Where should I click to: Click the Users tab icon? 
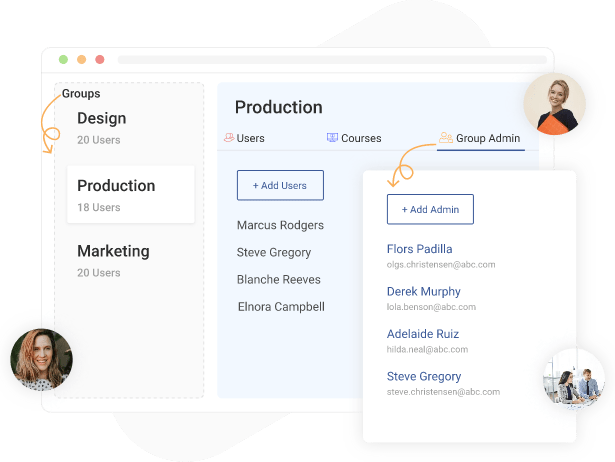(x=229, y=138)
